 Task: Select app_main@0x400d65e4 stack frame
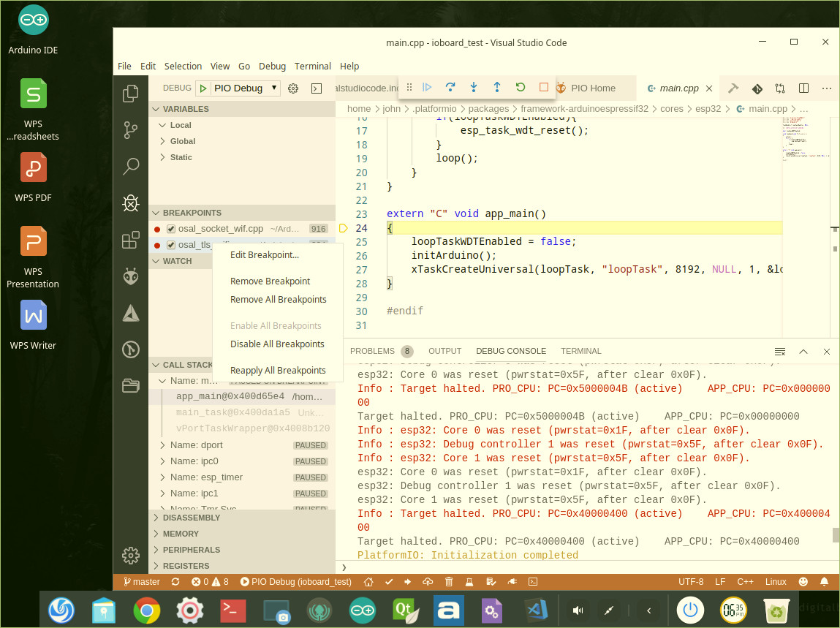pyautogui.click(x=242, y=396)
